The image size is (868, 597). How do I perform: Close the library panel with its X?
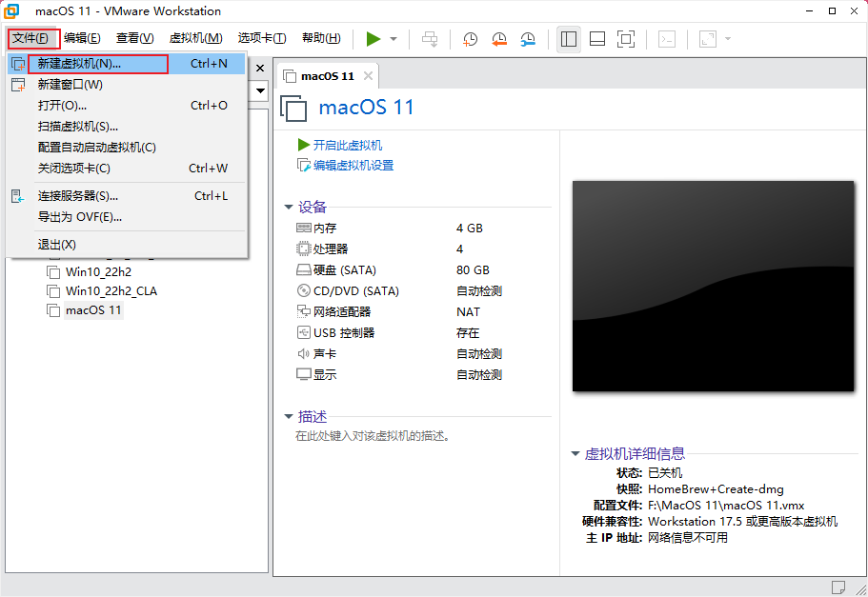tap(260, 68)
